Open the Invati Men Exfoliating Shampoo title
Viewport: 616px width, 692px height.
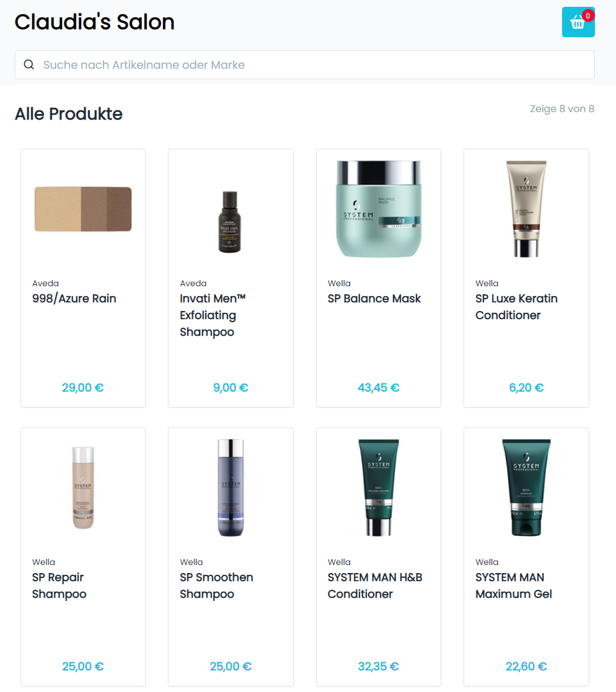[213, 315]
